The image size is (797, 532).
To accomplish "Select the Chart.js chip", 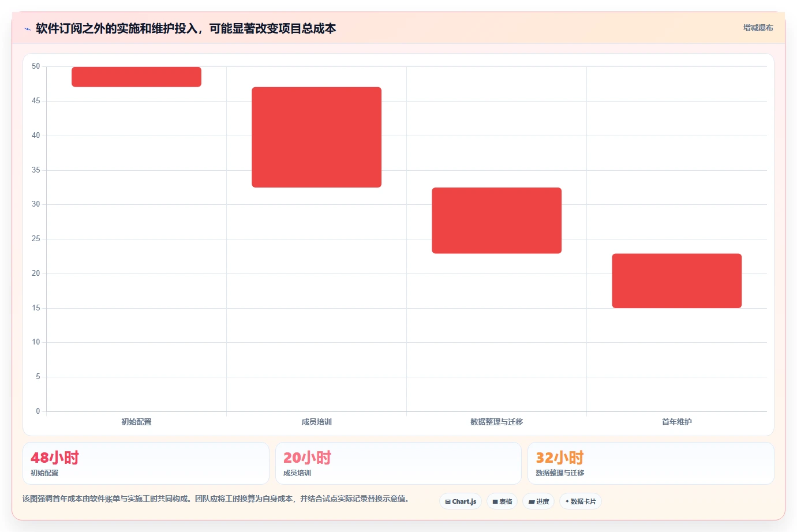I will (x=461, y=501).
